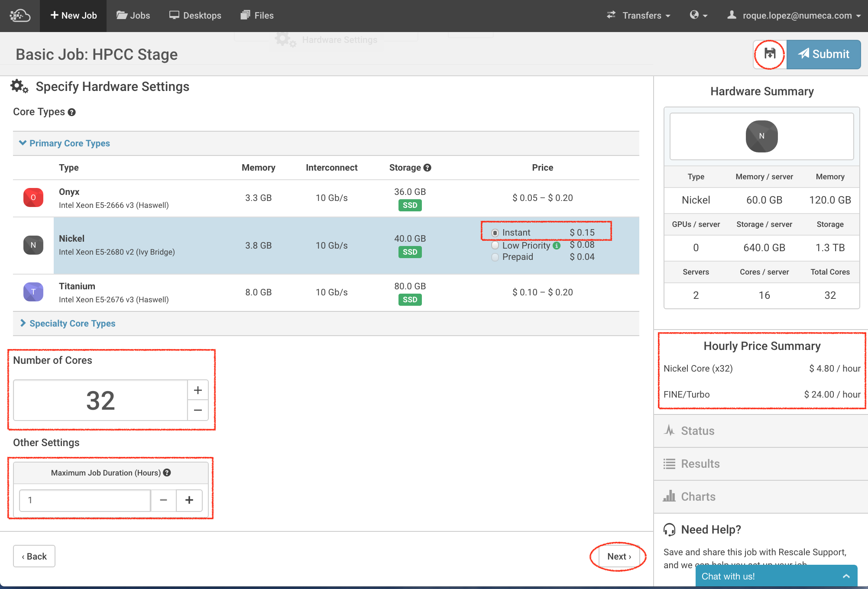Viewport: 868px width, 589px height.
Task: Open the Desktops menu item
Action: point(195,16)
